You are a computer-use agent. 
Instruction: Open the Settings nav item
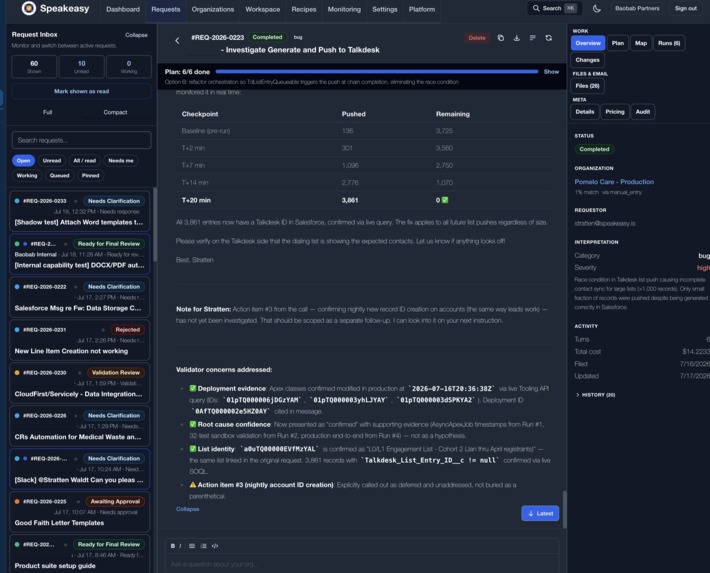coord(384,9)
